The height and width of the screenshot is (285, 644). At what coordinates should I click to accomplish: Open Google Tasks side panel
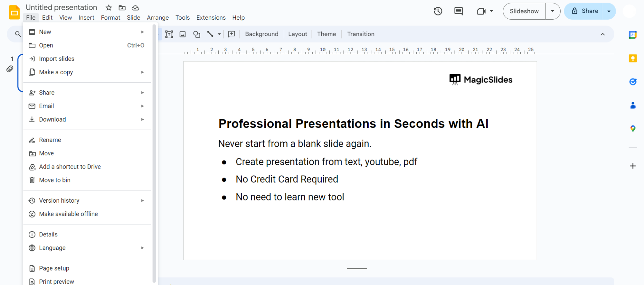(x=633, y=82)
